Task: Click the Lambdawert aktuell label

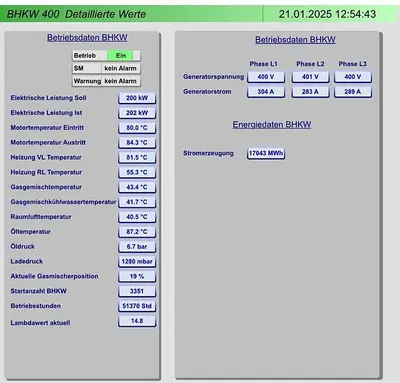Action: coord(40,323)
